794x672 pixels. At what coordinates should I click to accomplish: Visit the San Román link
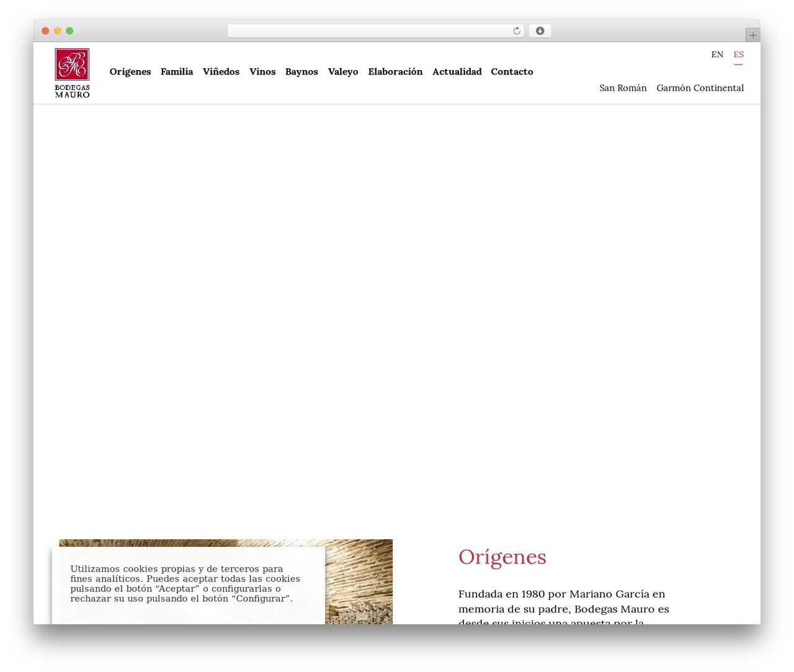(x=623, y=88)
